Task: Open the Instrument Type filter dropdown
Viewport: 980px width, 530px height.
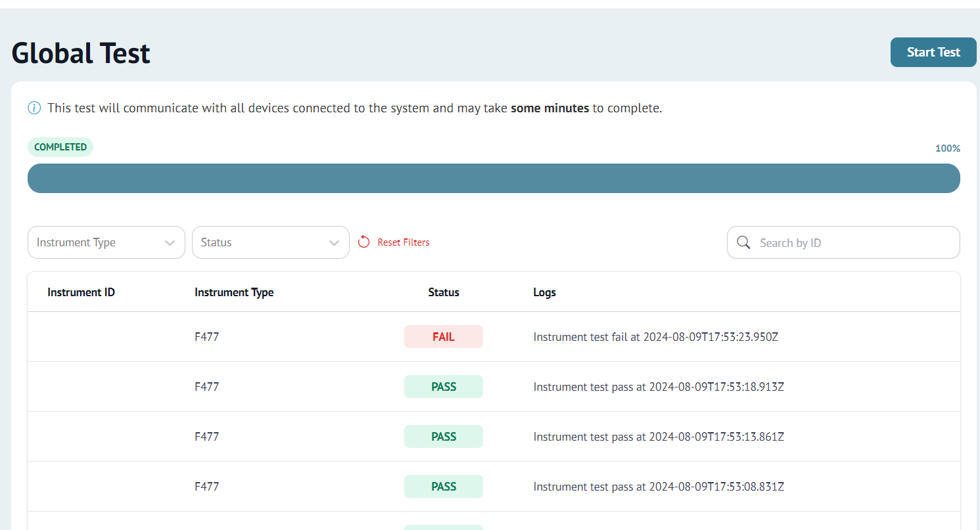Action: (106, 242)
